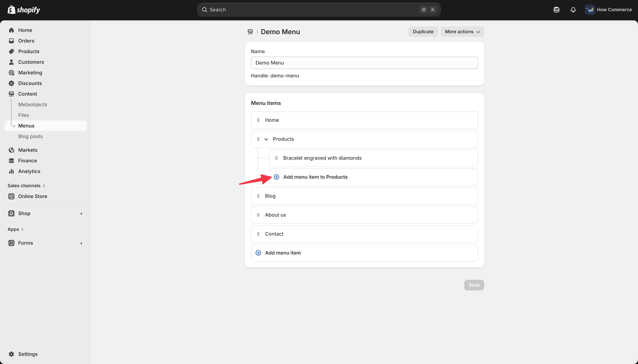Viewport: 638px width, 364px height.
Task: Collapse the Products menu item chevron
Action: pyautogui.click(x=266, y=139)
